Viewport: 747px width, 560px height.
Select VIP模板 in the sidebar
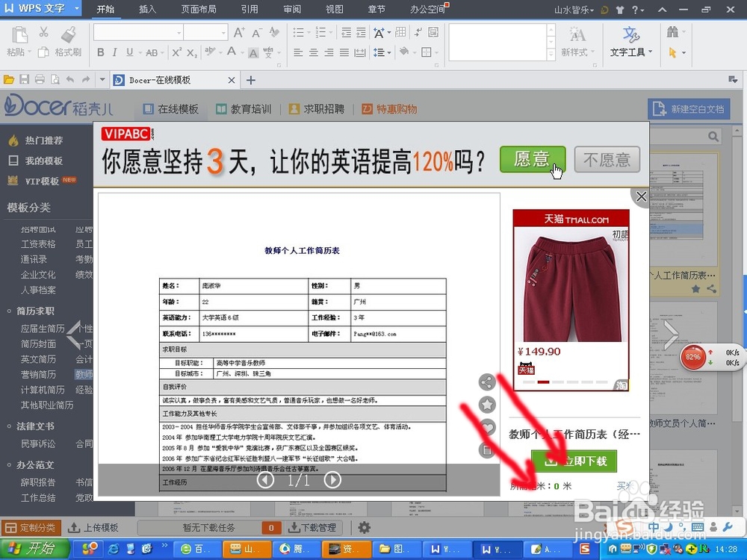click(42, 181)
